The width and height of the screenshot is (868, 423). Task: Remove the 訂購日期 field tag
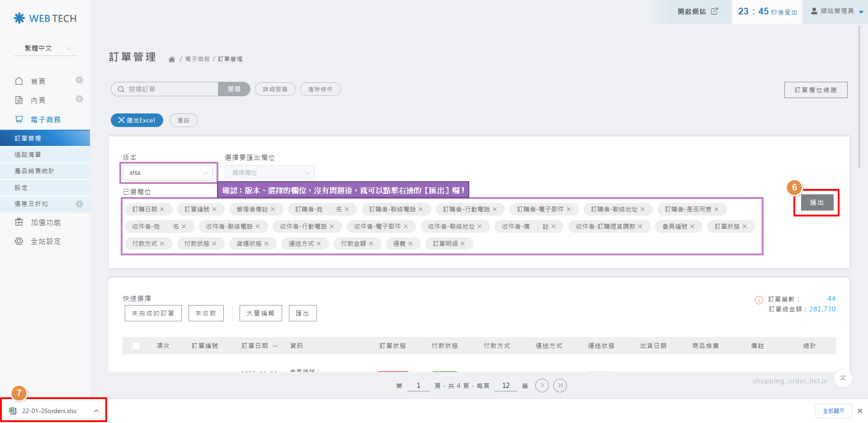[162, 209]
